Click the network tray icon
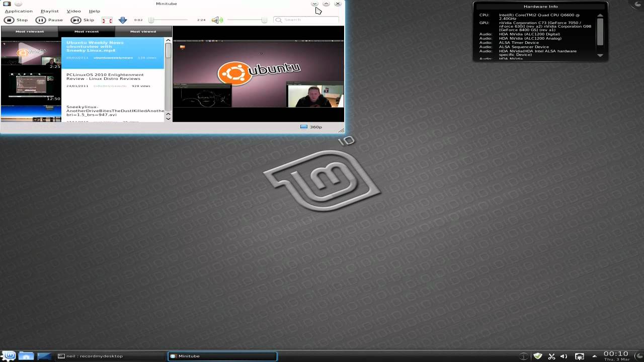This screenshot has width=644, height=362. pyautogui.click(x=579, y=356)
